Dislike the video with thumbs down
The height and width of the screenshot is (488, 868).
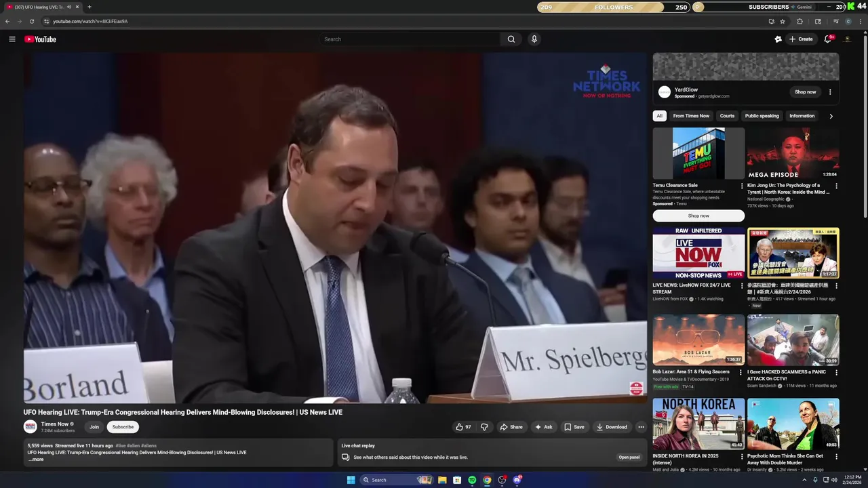coord(484,427)
